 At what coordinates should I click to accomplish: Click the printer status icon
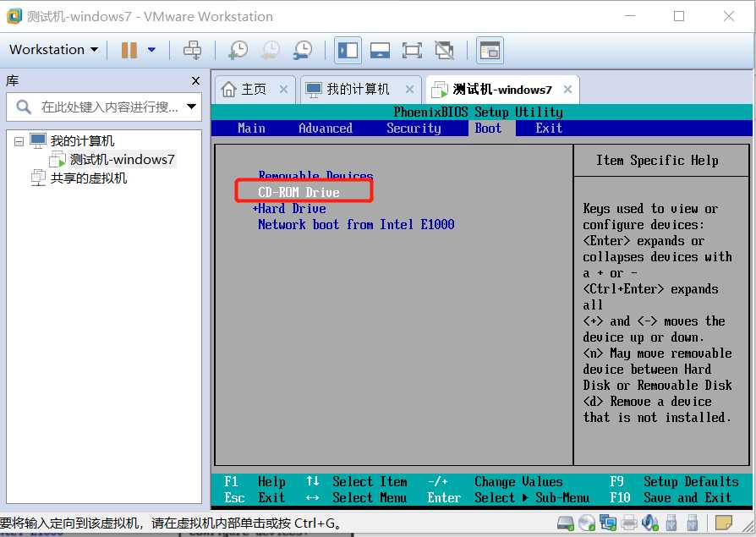[629, 523]
